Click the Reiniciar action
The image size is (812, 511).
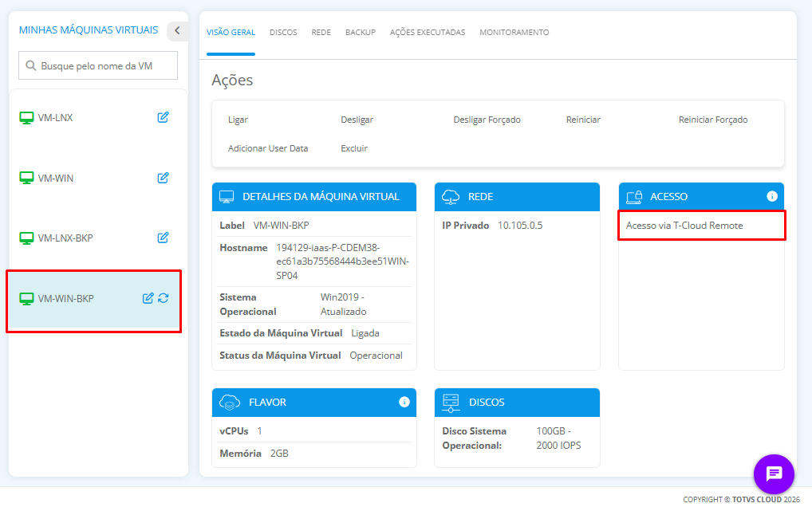coord(583,120)
